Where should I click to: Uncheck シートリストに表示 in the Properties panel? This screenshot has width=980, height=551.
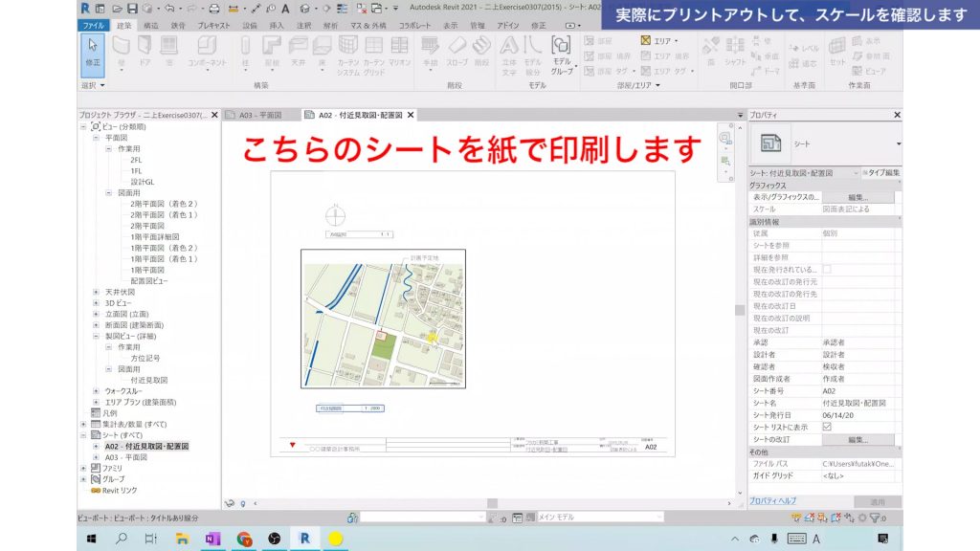coord(827,427)
